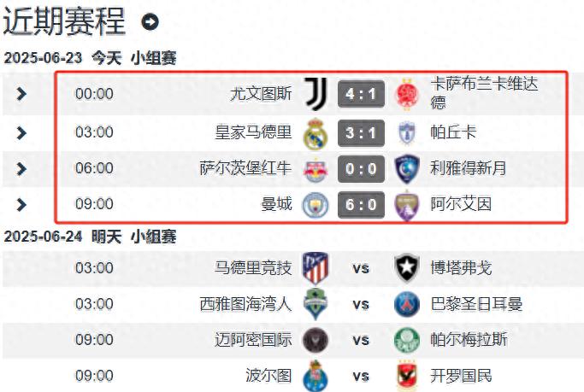Click the Palmeiras green crest
Screen dimensions: 584x392
407,340
